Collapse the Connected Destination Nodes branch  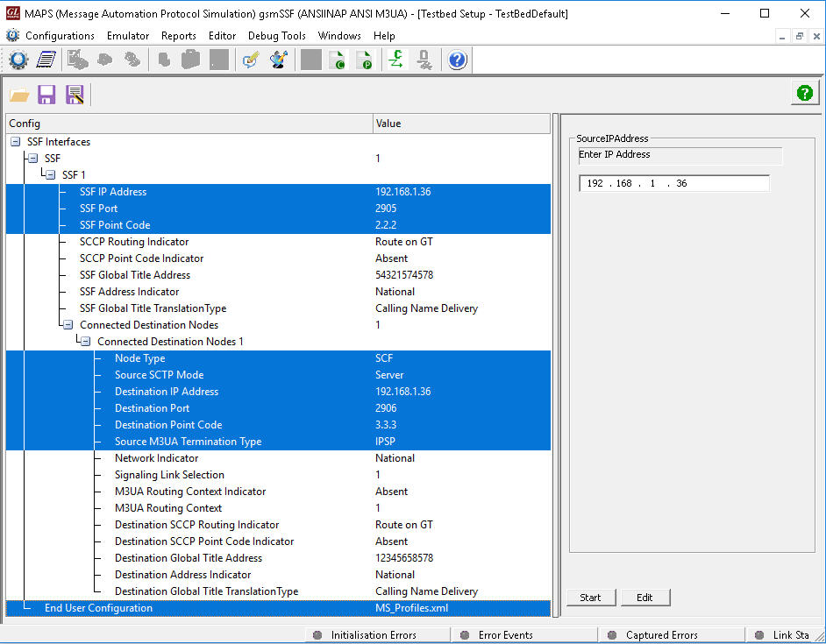pos(68,324)
